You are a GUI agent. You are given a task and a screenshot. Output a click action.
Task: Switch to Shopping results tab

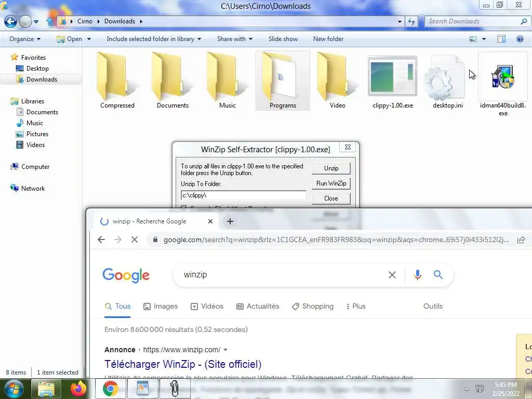(313, 306)
